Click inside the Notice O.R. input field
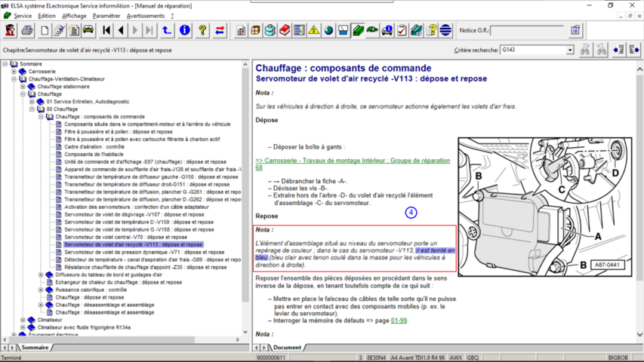644x362 pixels. point(528,30)
